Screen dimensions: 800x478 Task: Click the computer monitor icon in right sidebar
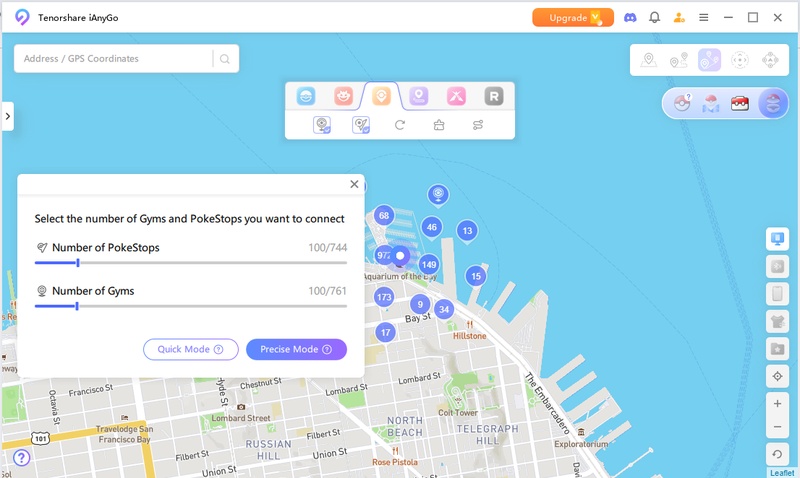(x=777, y=239)
